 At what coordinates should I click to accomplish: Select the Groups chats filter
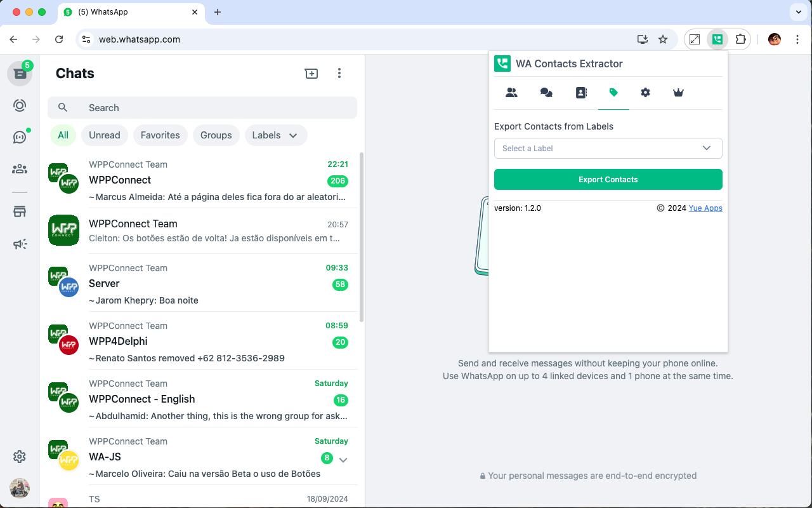click(216, 135)
